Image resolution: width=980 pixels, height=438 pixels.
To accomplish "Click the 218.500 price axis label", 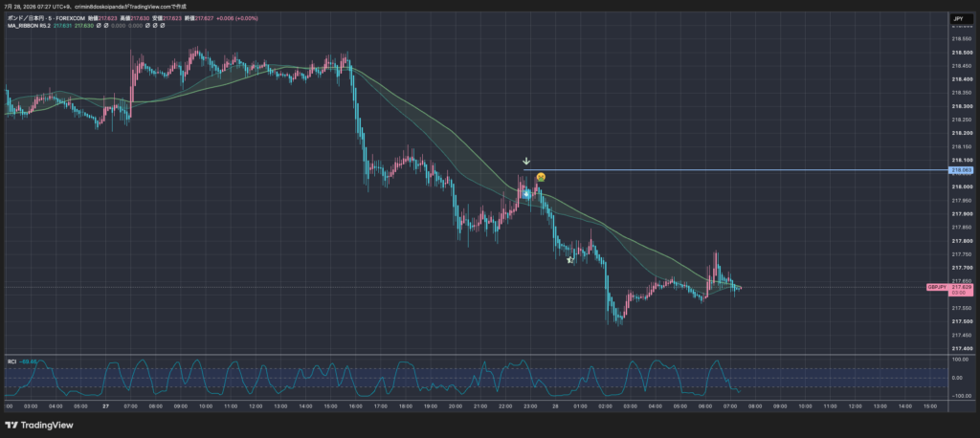I will pyautogui.click(x=962, y=53).
